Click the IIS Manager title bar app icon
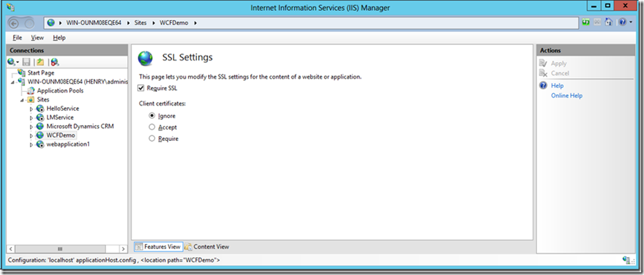Image resolution: width=644 pixels, height=275 pixels. pos(10,7)
